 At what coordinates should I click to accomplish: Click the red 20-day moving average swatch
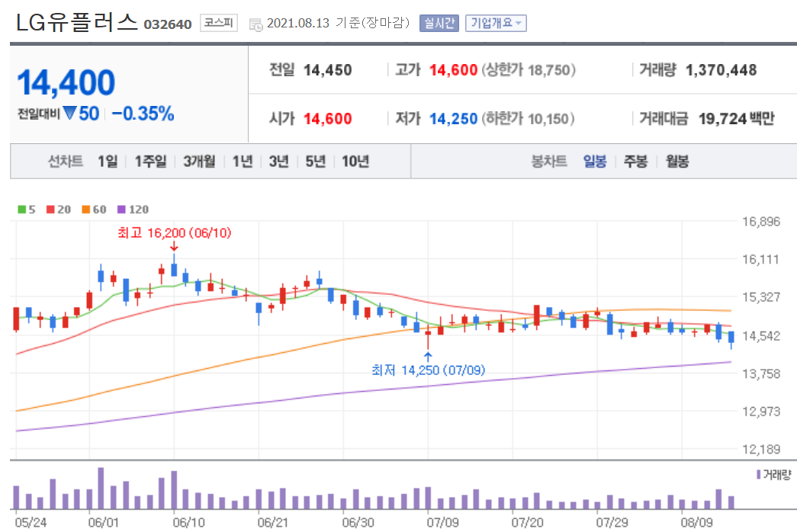point(50,210)
